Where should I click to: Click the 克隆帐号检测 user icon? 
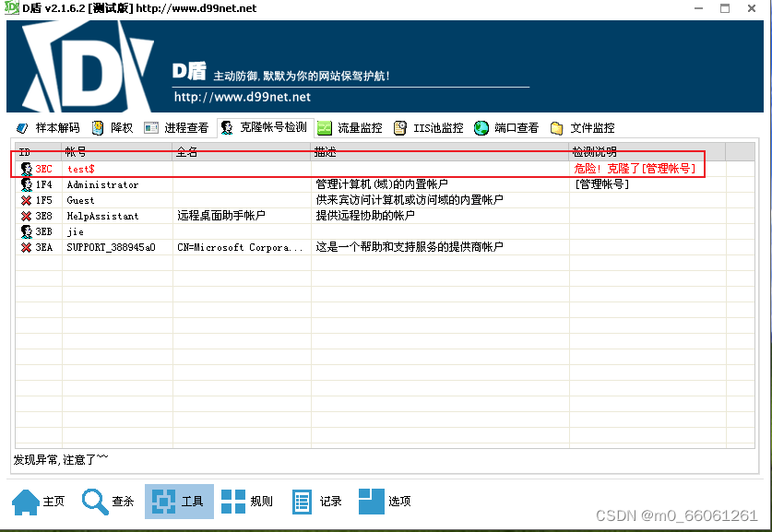point(227,128)
